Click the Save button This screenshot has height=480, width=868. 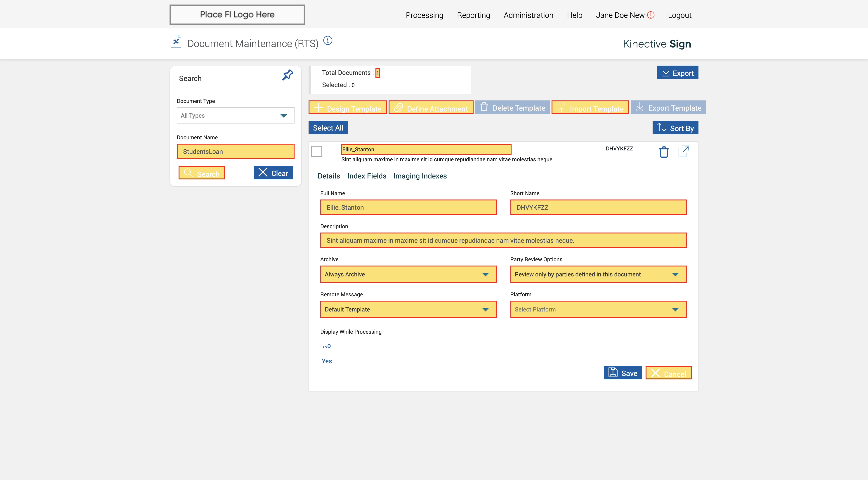pos(622,373)
